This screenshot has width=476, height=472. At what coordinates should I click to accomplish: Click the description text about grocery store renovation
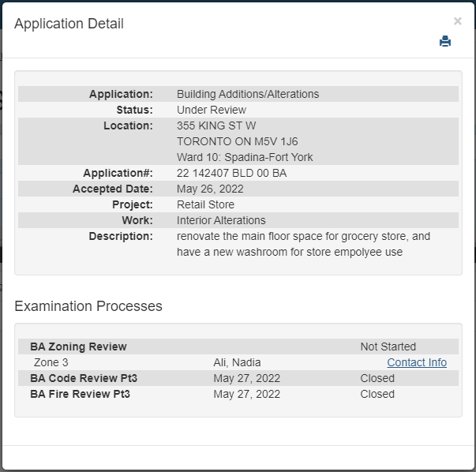303,244
